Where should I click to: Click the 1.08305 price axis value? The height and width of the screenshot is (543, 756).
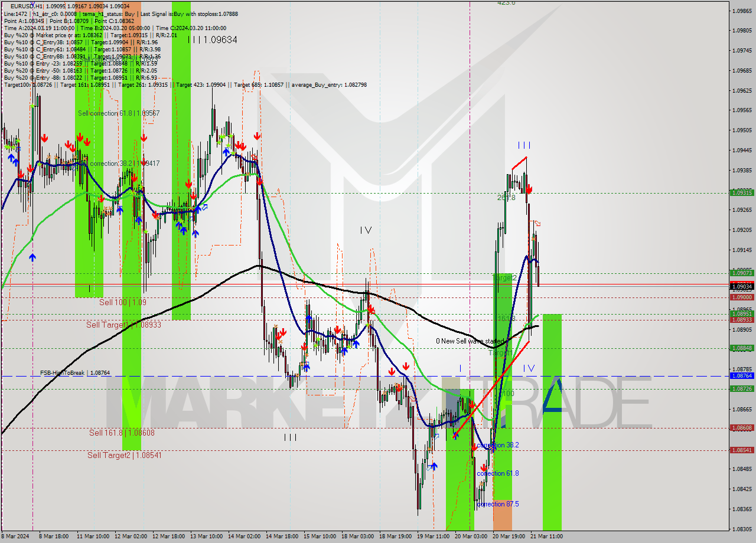pyautogui.click(x=742, y=529)
